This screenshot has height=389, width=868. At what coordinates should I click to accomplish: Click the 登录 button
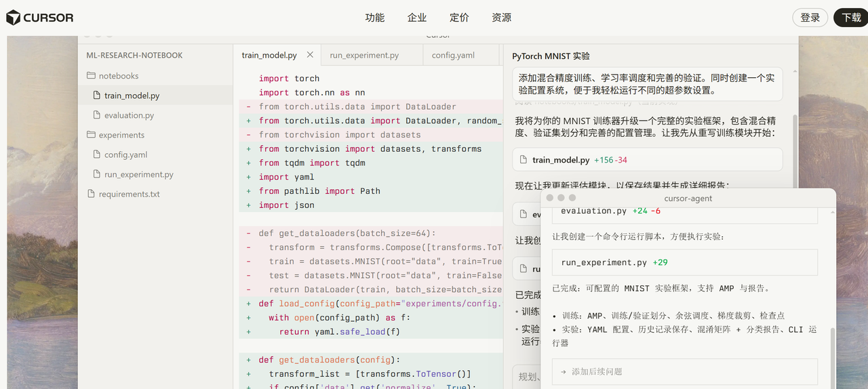tap(810, 18)
